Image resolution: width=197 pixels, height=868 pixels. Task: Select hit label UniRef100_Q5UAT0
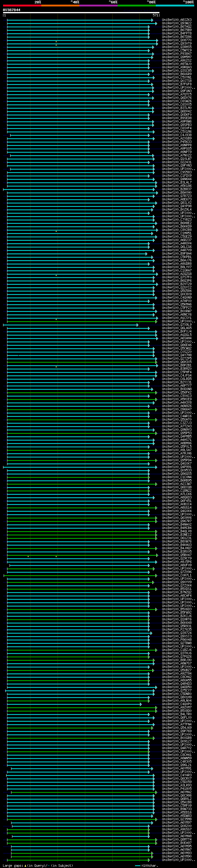click(177, 419)
